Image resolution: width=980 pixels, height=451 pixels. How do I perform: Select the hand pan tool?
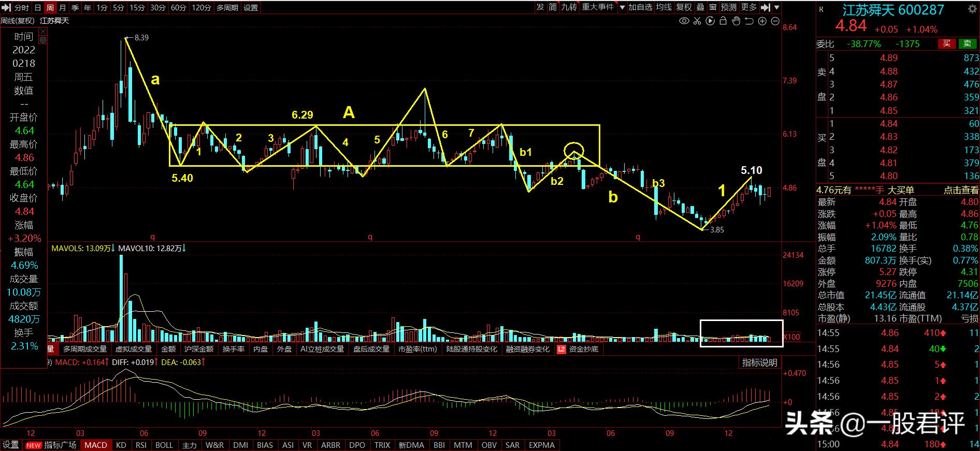[x=736, y=21]
